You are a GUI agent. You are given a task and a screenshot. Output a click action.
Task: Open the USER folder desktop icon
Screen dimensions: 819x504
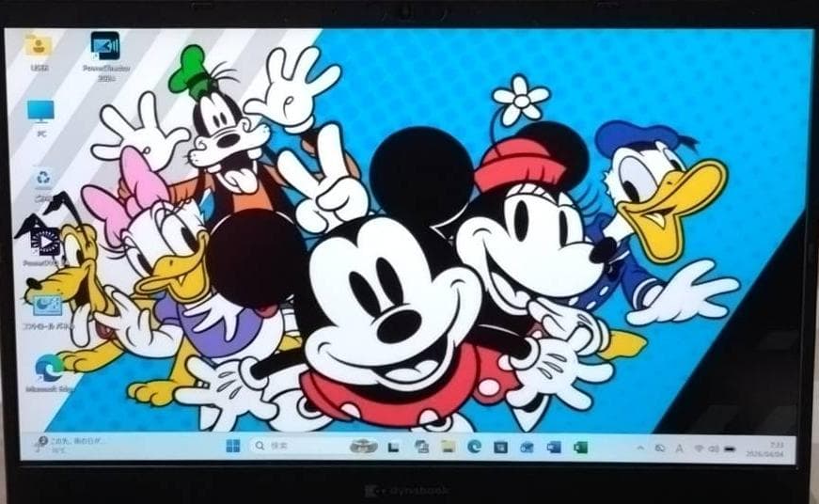[39, 51]
